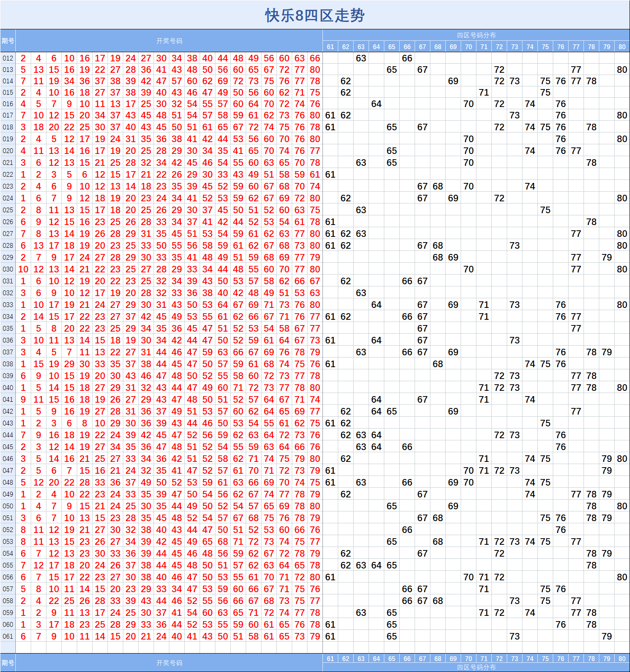Click red number 2 in row 012

(x=23, y=58)
